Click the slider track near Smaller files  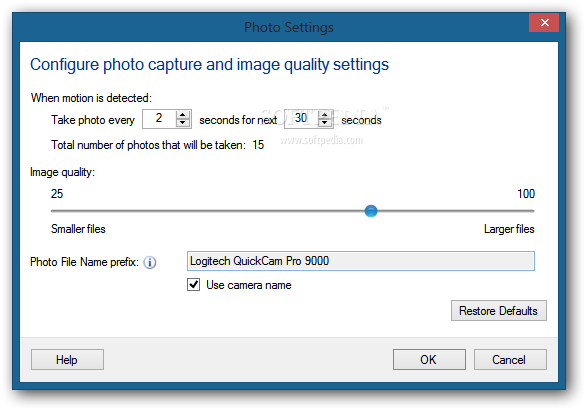pyautogui.click(x=78, y=211)
